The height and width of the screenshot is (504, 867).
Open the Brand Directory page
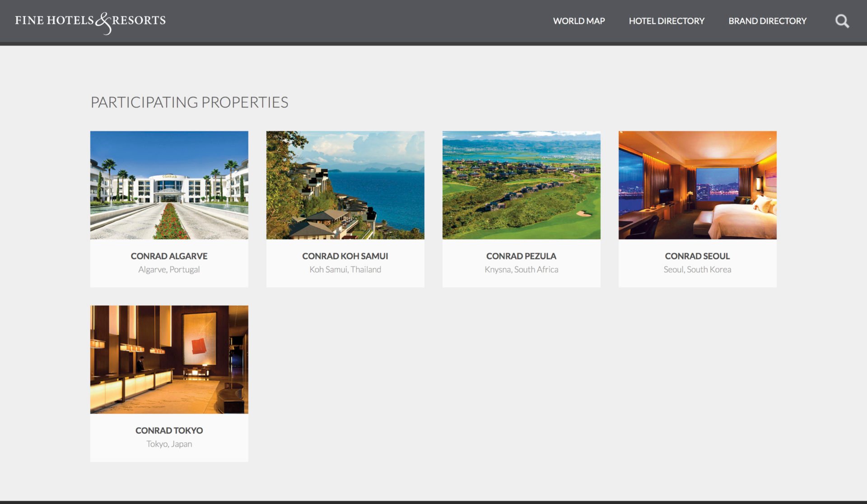(x=767, y=21)
